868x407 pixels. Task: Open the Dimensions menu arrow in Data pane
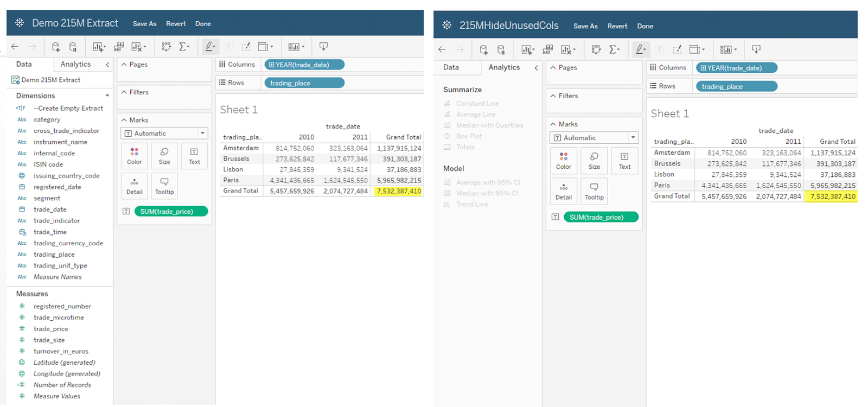(107, 96)
